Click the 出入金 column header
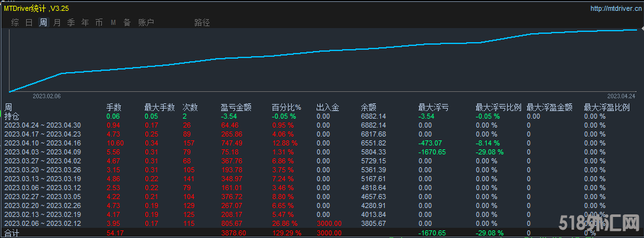 point(328,108)
